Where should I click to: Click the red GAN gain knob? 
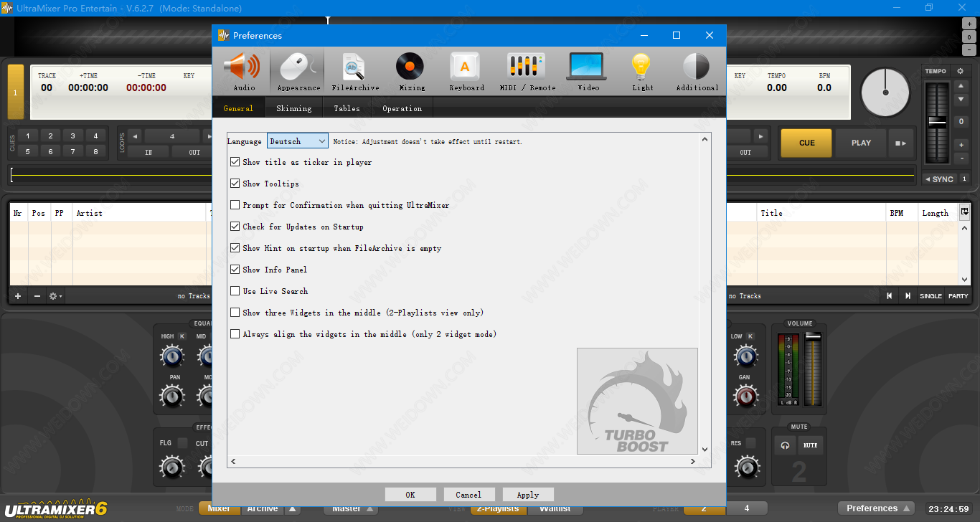(745, 395)
